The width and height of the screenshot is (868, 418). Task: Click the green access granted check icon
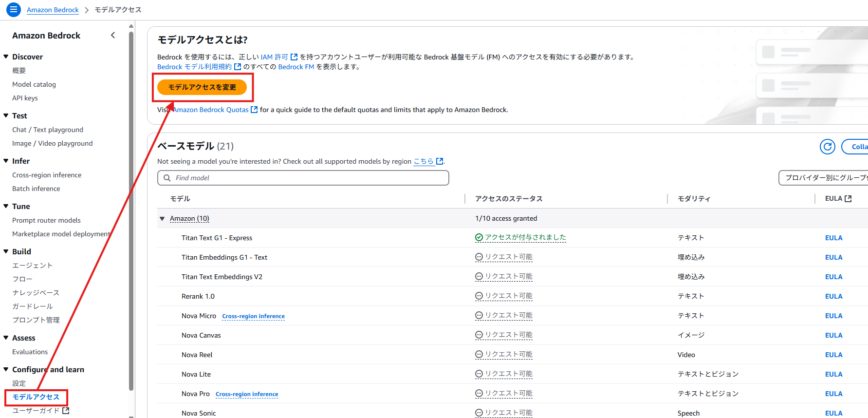point(479,237)
